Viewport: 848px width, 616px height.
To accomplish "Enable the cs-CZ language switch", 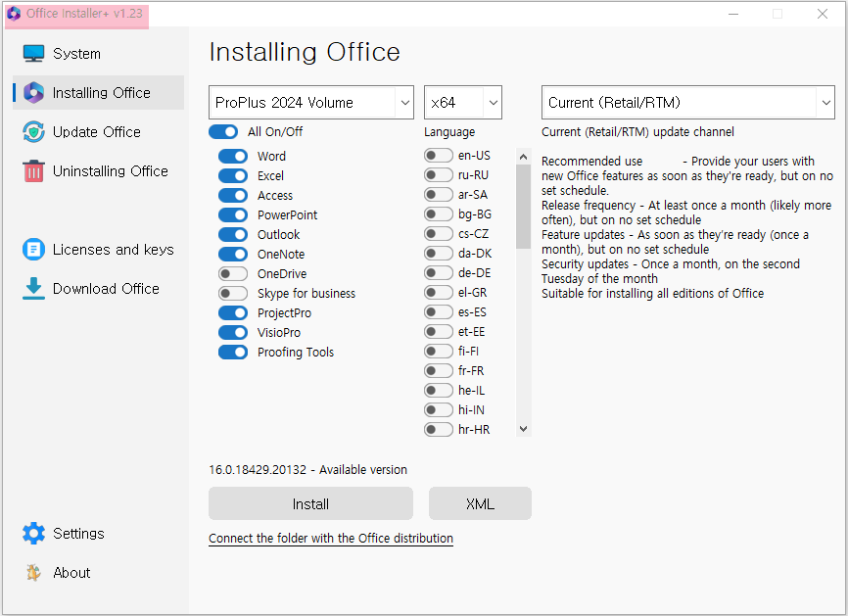I will [439, 234].
